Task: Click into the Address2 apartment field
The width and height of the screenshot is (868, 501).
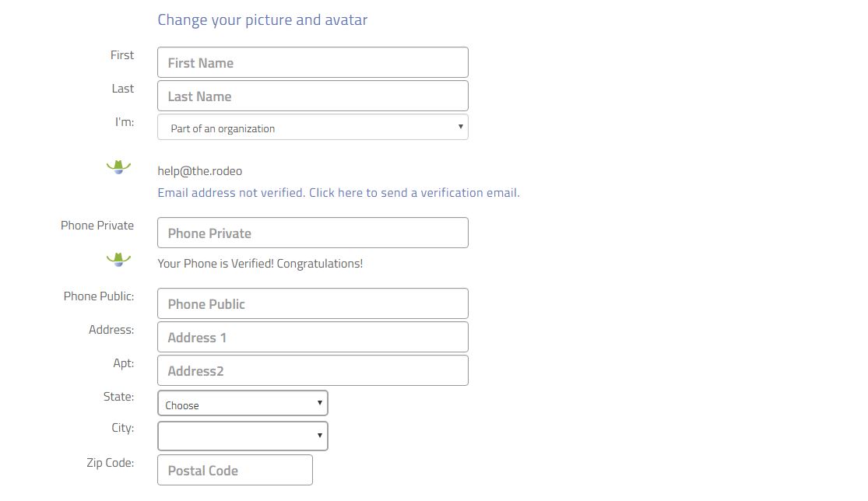Action: point(313,370)
